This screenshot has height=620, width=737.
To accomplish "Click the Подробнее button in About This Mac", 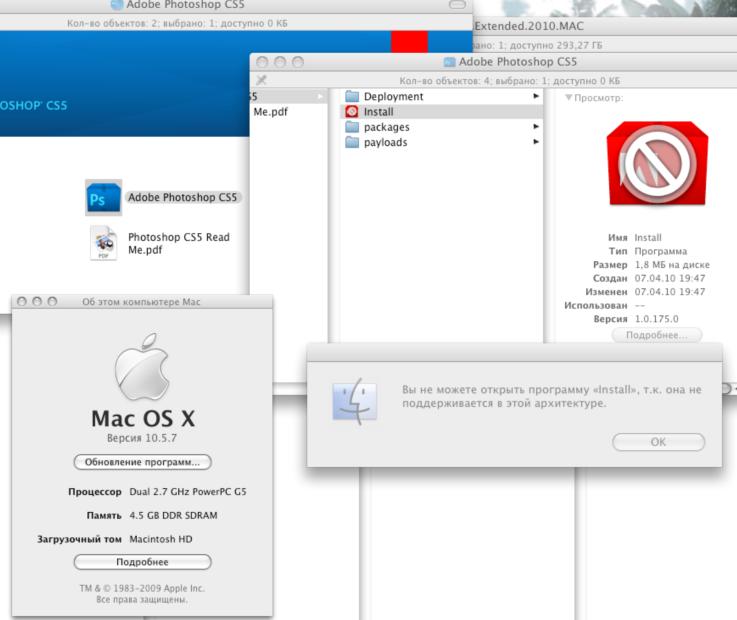I will pos(142,562).
